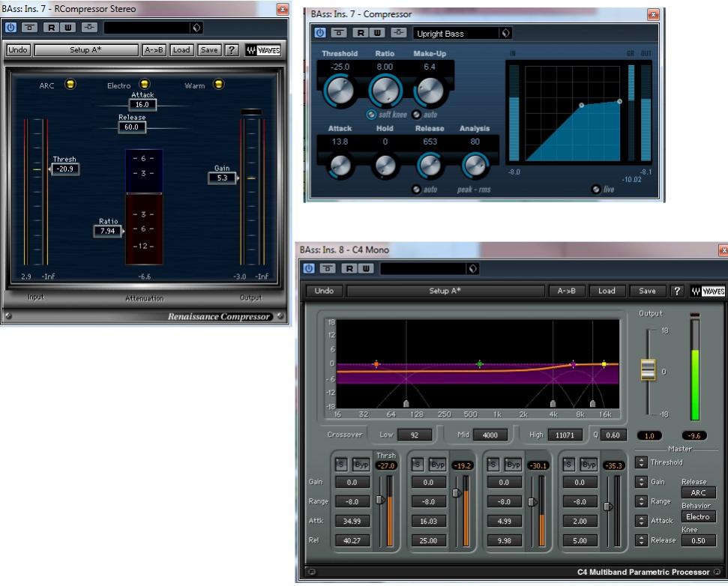Click Waves logo in C4 window
Viewport: 728px width, 586px height.
click(708, 291)
